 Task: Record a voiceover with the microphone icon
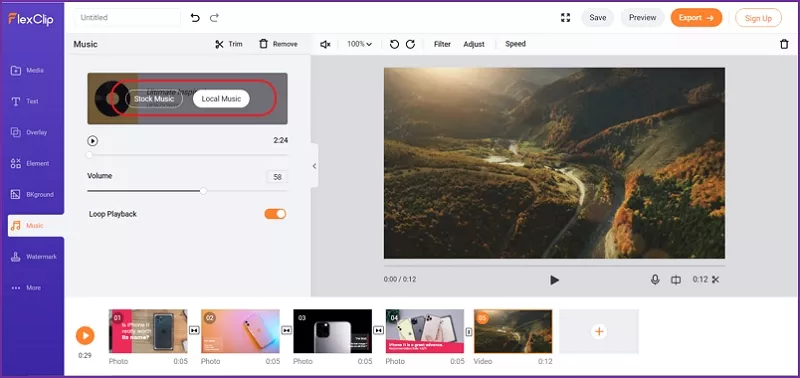(x=655, y=280)
